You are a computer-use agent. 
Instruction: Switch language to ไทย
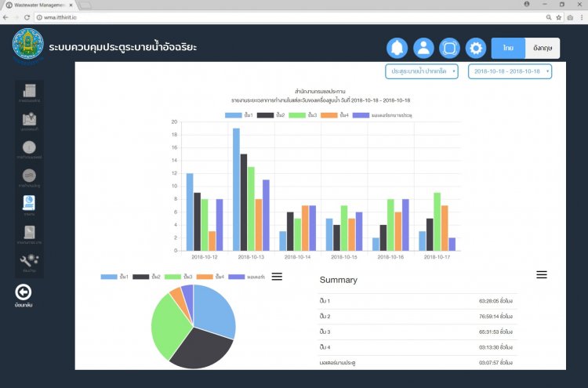click(x=508, y=48)
